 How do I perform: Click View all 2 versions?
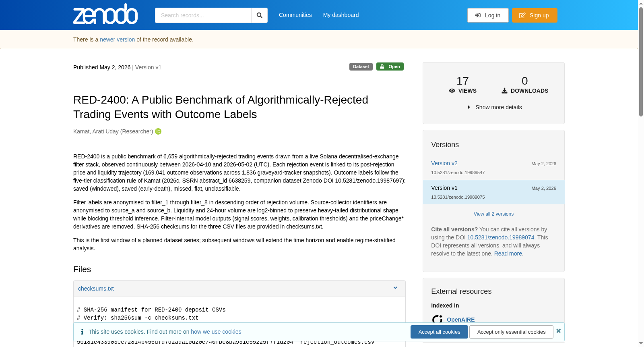(x=493, y=214)
